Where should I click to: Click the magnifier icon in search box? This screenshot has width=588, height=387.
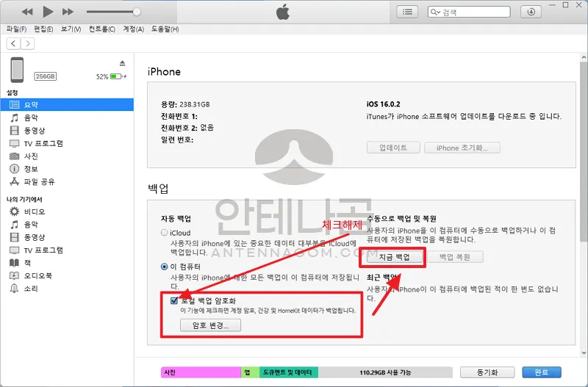(435, 12)
